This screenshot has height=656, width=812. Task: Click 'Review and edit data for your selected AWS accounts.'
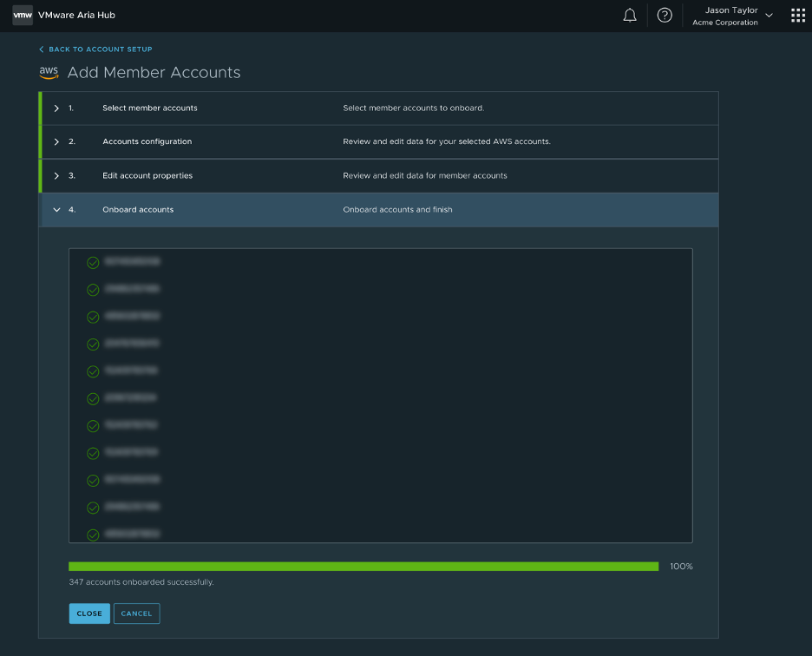pyautogui.click(x=447, y=141)
